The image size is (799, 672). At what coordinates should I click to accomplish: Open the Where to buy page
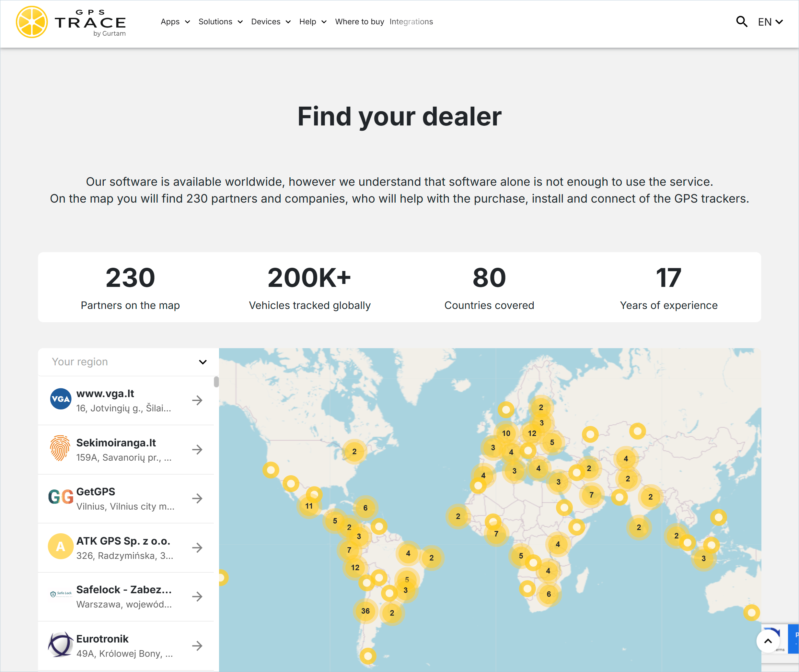pyautogui.click(x=359, y=22)
